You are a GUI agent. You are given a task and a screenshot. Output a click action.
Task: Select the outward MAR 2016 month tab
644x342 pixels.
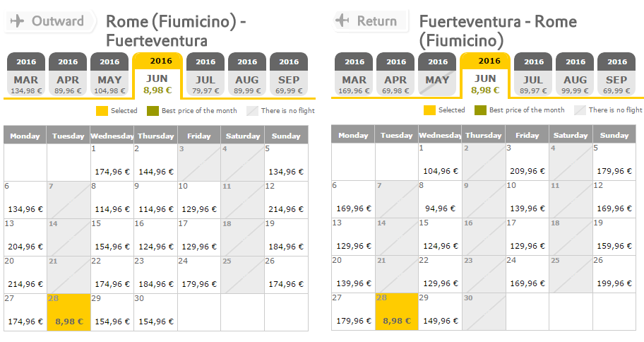pyautogui.click(x=26, y=74)
